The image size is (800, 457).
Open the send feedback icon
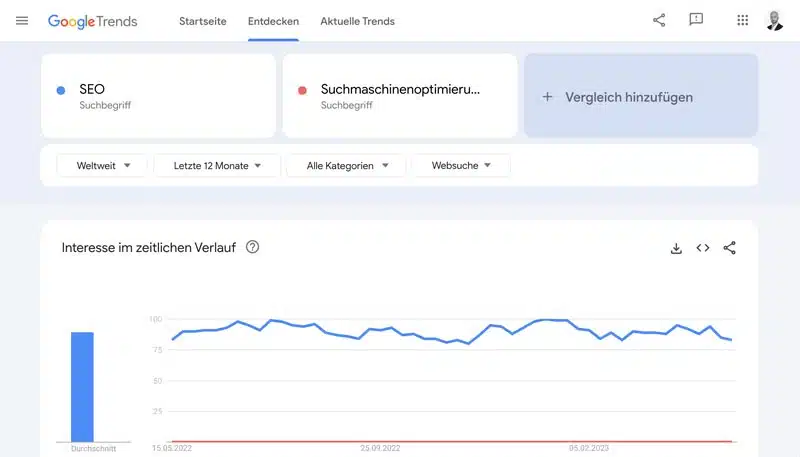tap(696, 20)
